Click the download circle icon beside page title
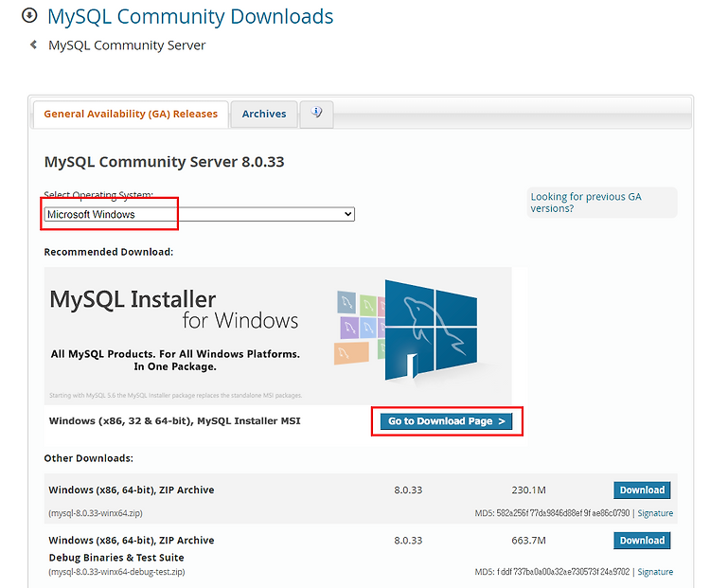The width and height of the screenshot is (710, 588). point(29,15)
